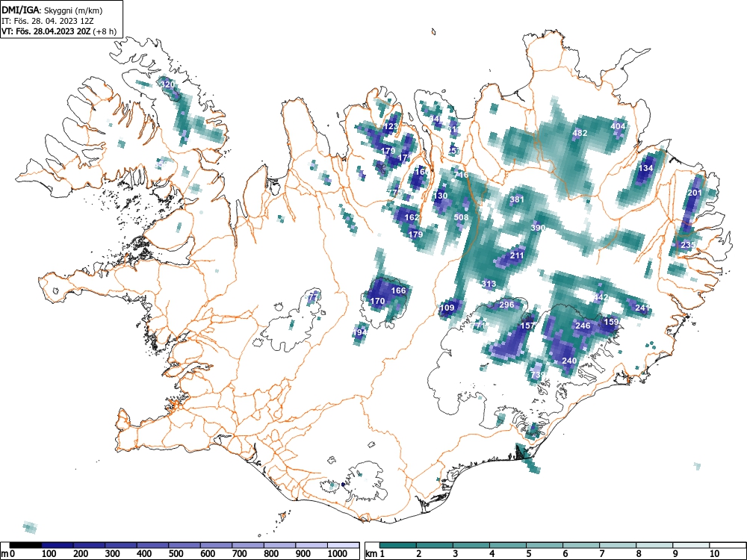
Task: Click the teal swatch between 3 and 4 km
Action: (x=471, y=545)
